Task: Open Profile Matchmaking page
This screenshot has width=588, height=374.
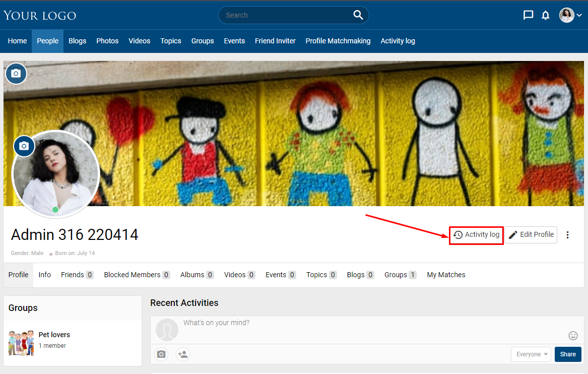Action: [338, 41]
